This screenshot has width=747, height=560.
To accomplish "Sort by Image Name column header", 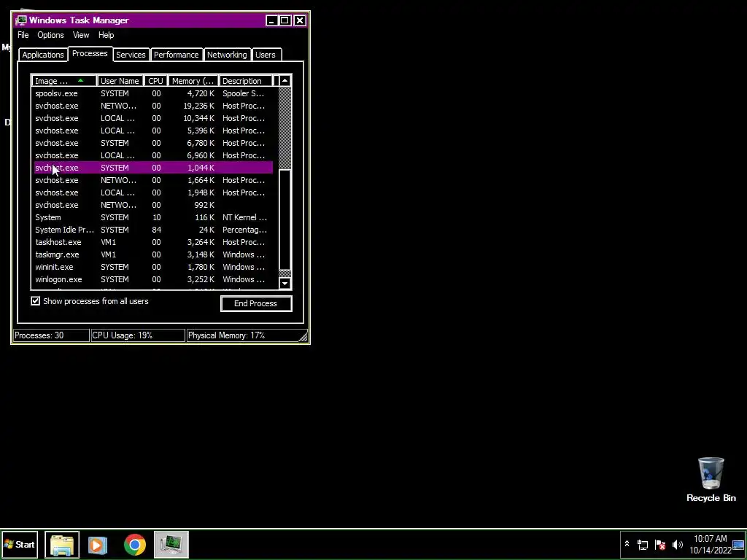I will (x=64, y=81).
